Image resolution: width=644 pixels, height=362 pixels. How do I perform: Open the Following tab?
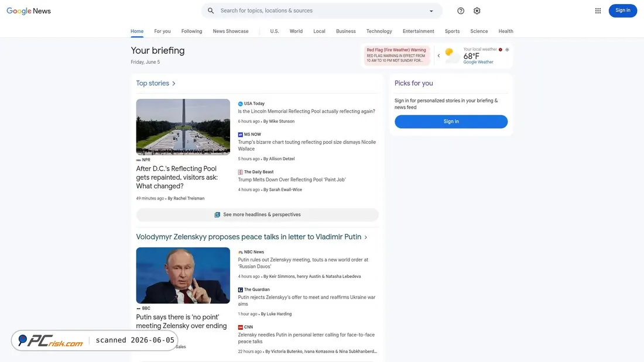coord(192,31)
